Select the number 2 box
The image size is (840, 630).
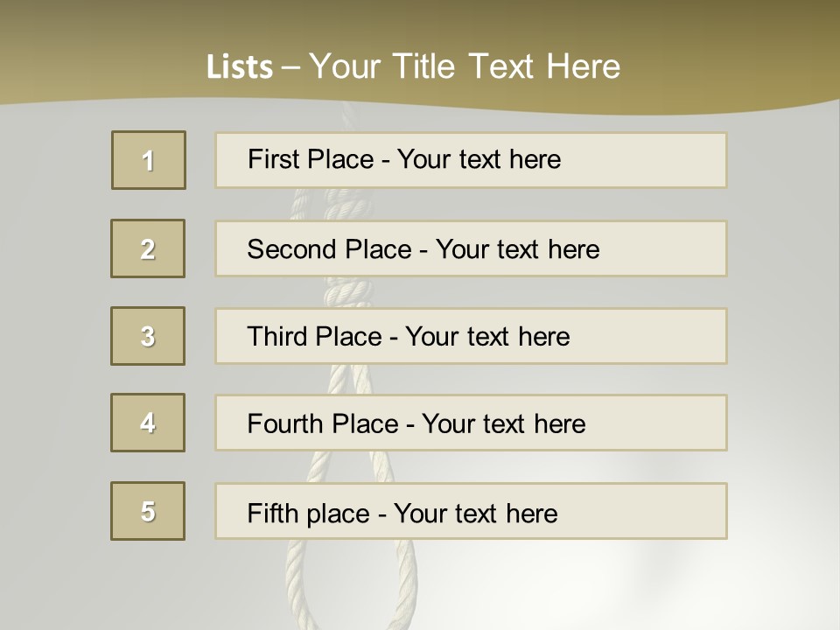148,248
